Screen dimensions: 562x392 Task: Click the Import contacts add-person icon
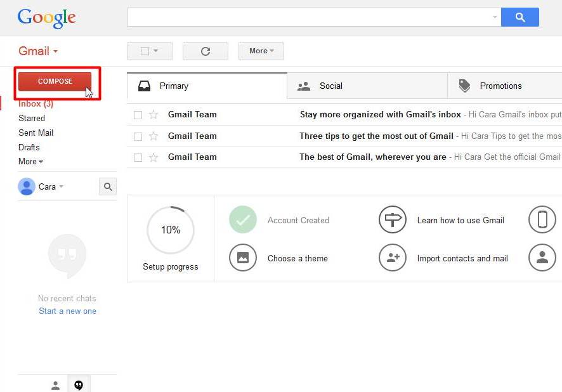tap(393, 258)
